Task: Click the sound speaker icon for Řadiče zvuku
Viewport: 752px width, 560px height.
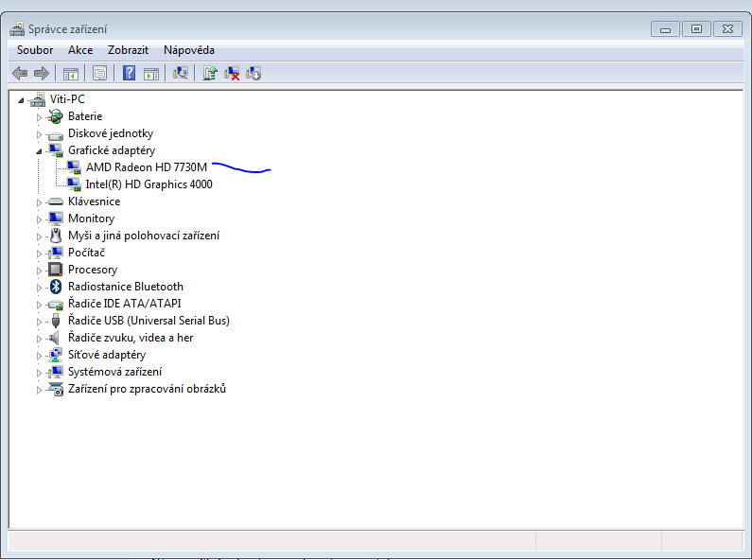Action: tap(55, 338)
